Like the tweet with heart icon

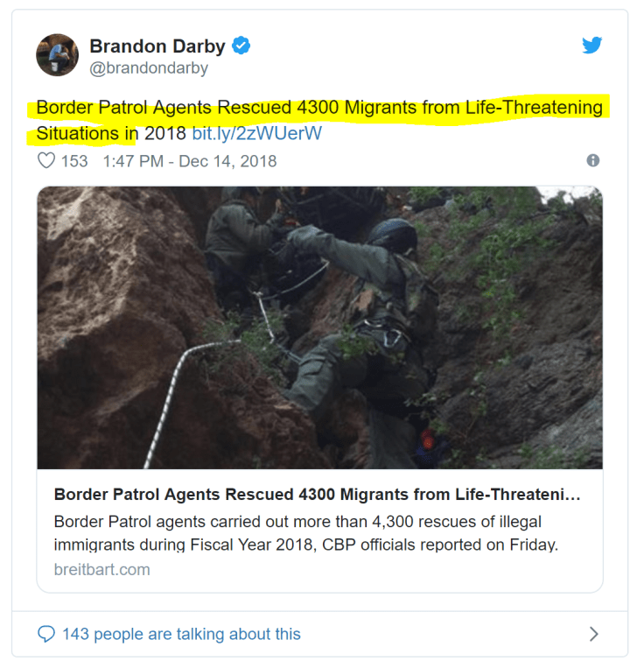coord(46,161)
